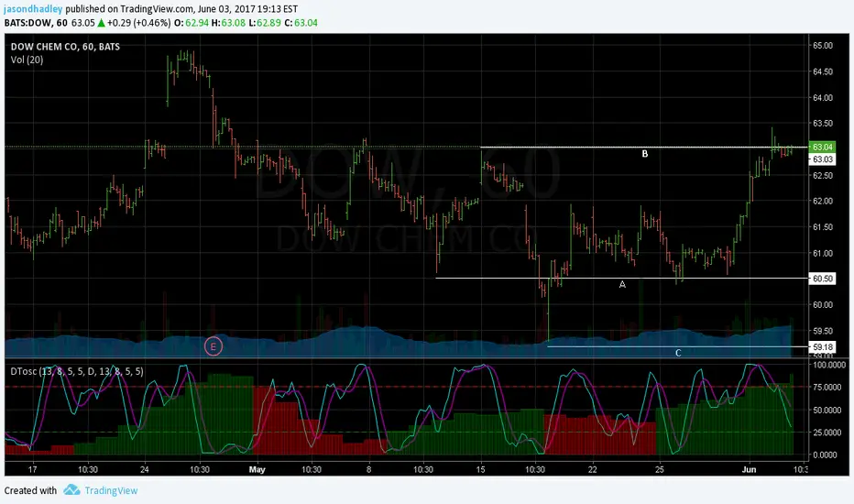
Task: Open the jasondhadley author link
Action: pyautogui.click(x=33, y=9)
